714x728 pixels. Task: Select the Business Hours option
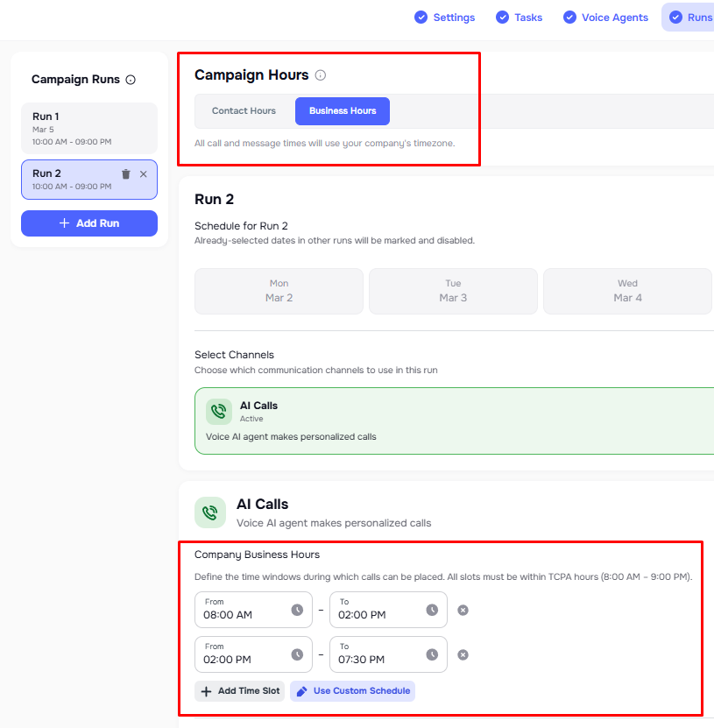tap(342, 110)
